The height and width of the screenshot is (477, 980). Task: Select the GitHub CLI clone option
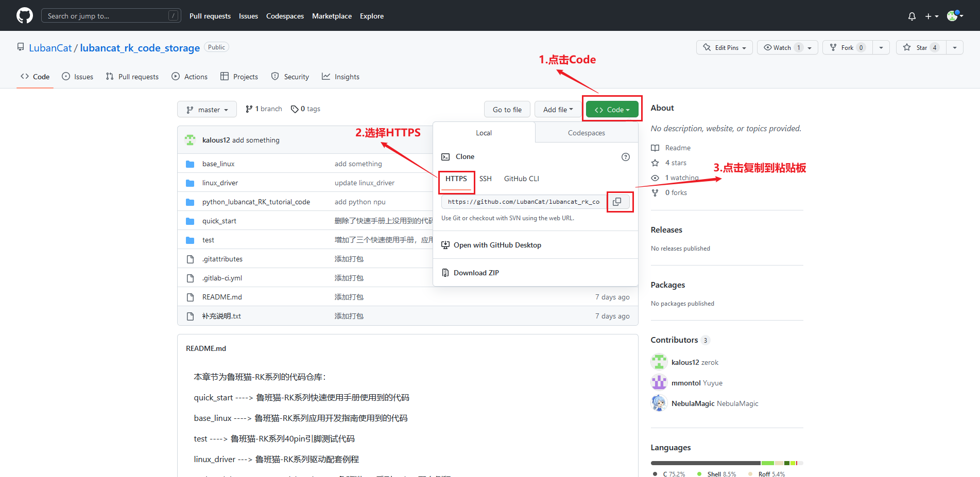(x=522, y=179)
